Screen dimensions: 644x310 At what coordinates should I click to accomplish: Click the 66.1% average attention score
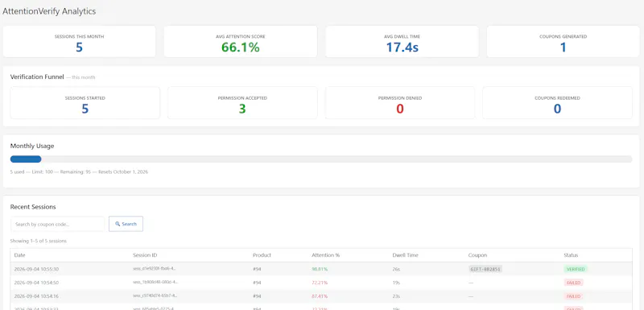[241, 48]
